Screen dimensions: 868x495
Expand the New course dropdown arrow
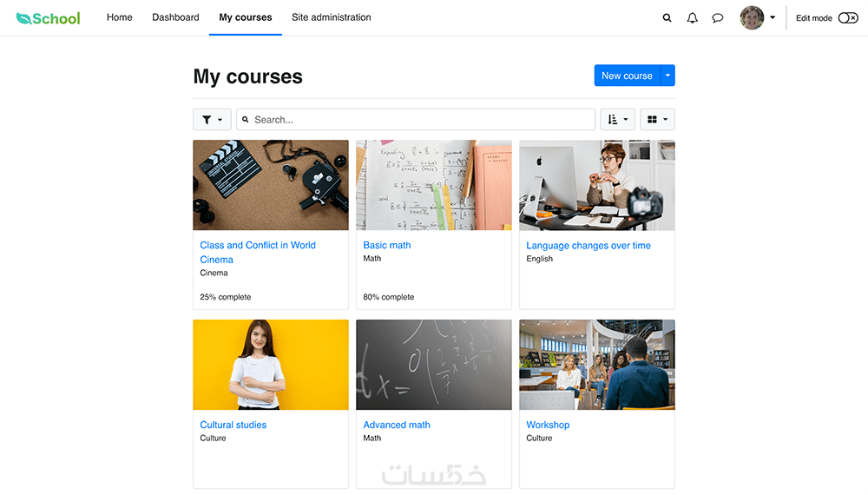coord(667,76)
